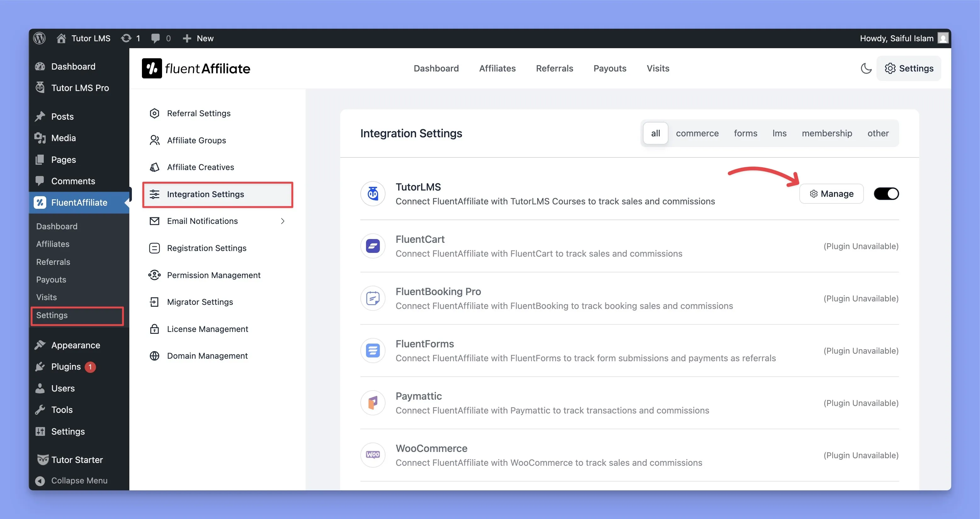This screenshot has height=519, width=980.
Task: Click the WordPress logo in admin bar
Action: coord(39,38)
